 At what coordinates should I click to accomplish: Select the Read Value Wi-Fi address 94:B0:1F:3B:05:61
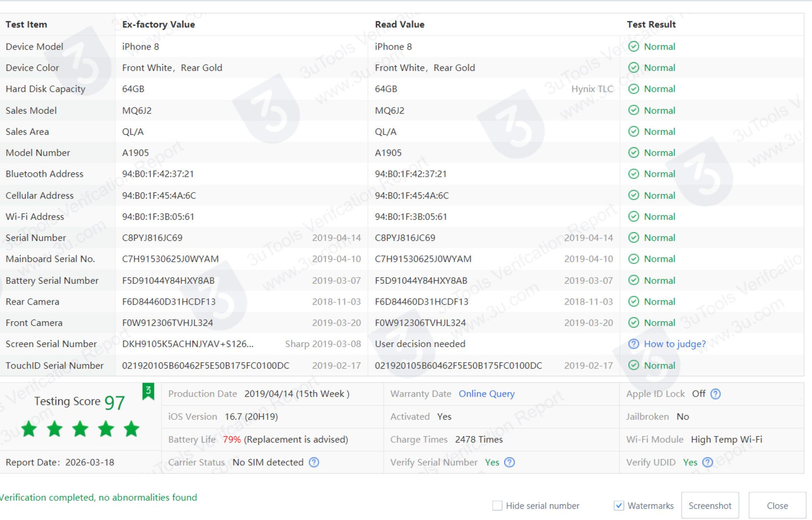(411, 216)
